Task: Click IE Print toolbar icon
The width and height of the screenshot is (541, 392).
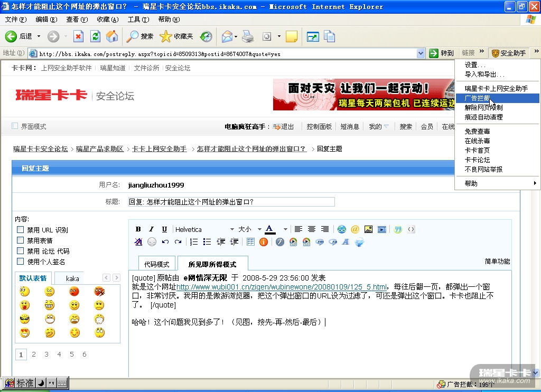Action: 248,36
